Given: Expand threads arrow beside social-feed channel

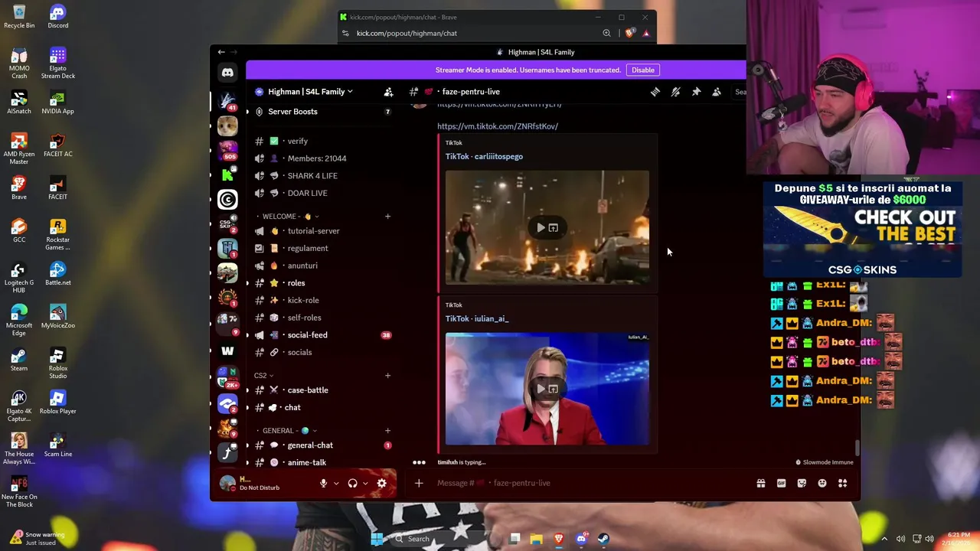Looking at the screenshot, I should pos(247,335).
